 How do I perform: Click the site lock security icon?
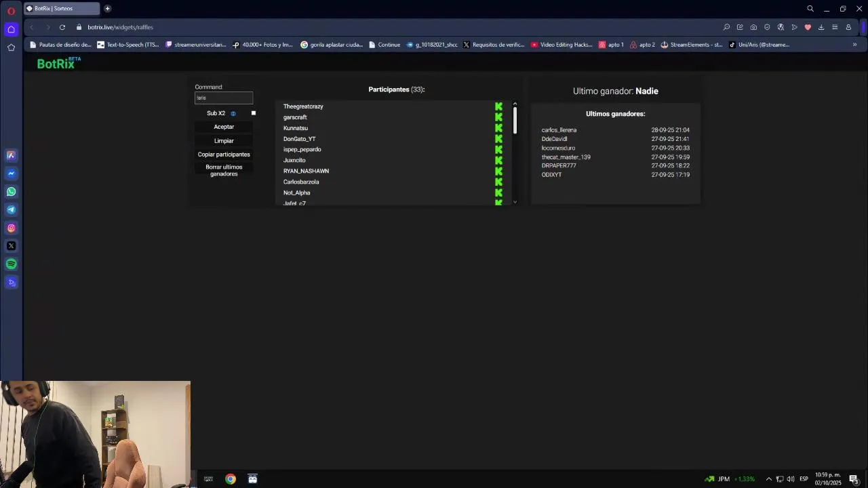[x=79, y=27]
